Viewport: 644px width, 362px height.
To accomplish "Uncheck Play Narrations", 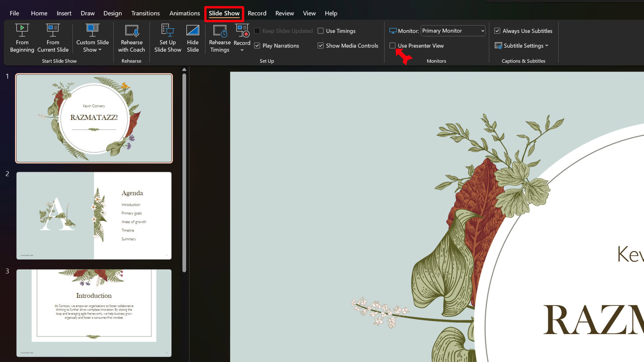I will [257, 46].
